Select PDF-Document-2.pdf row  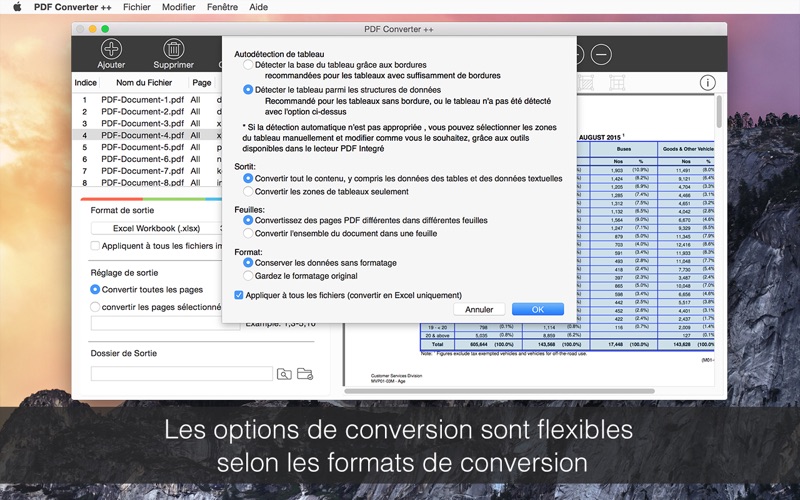(x=148, y=111)
